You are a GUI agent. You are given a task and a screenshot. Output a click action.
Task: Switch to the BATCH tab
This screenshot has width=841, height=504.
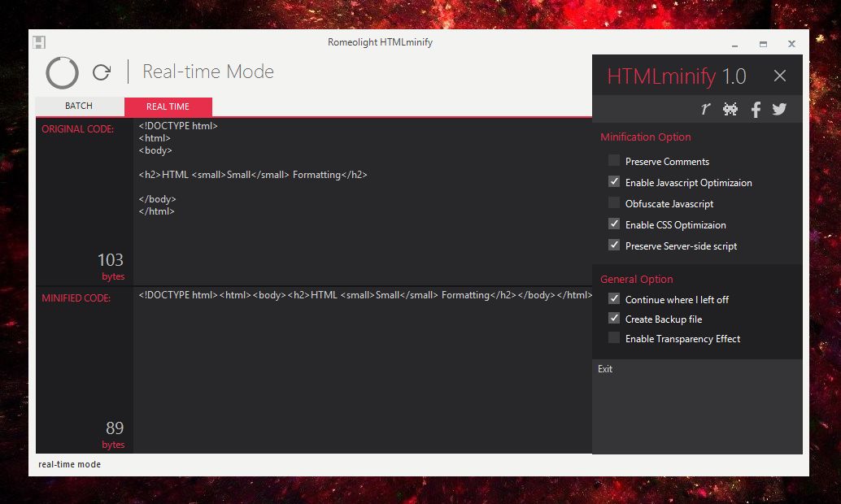pos(80,106)
